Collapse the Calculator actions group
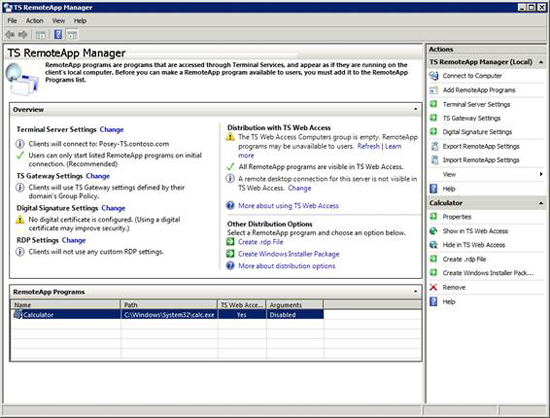Viewport: 550px width, 418px height. (541, 203)
